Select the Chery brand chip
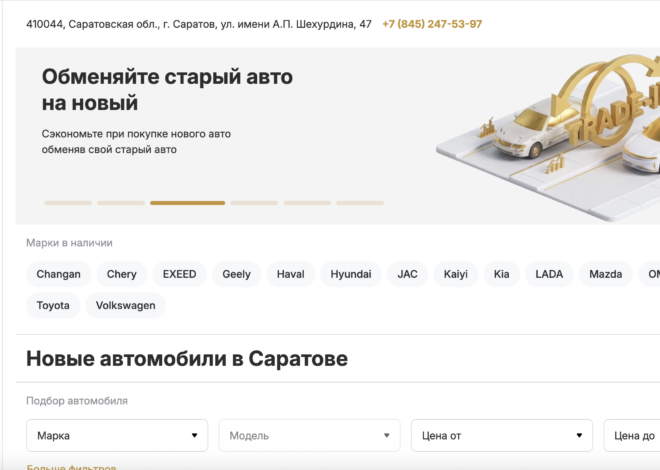This screenshot has width=660, height=470. (x=122, y=274)
